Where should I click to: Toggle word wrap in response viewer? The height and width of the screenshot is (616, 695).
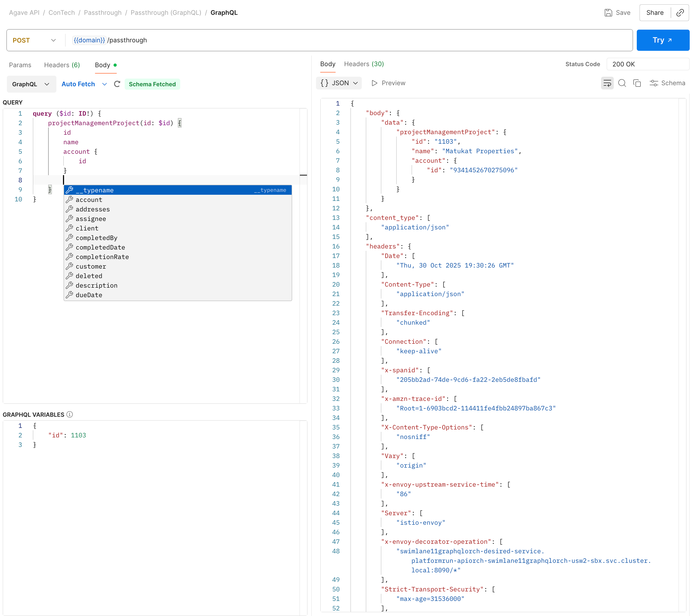[x=607, y=83]
